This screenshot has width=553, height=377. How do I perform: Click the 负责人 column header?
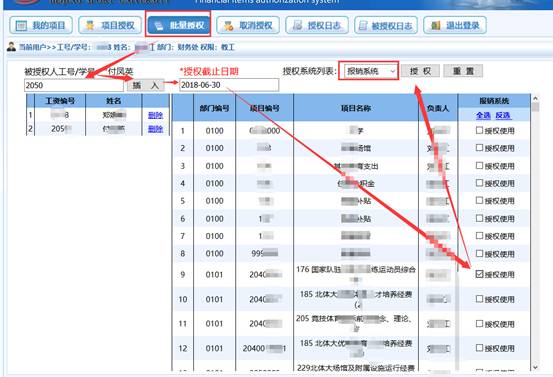pyautogui.click(x=438, y=108)
